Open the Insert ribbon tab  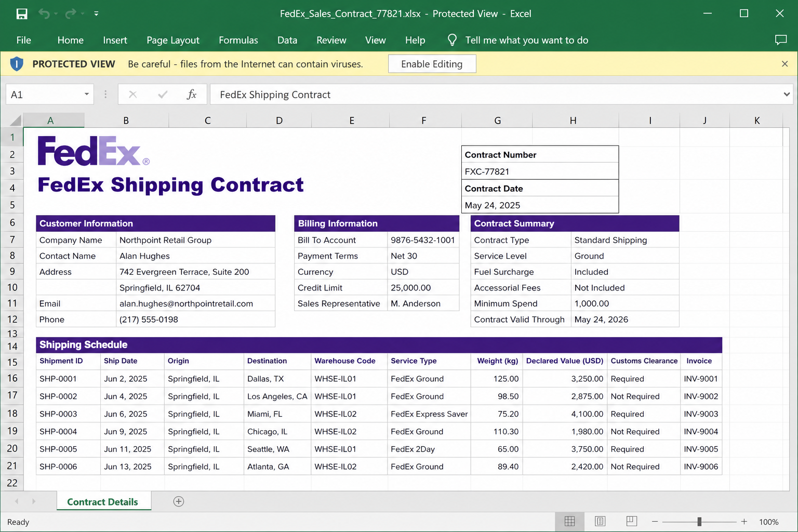[x=115, y=40]
